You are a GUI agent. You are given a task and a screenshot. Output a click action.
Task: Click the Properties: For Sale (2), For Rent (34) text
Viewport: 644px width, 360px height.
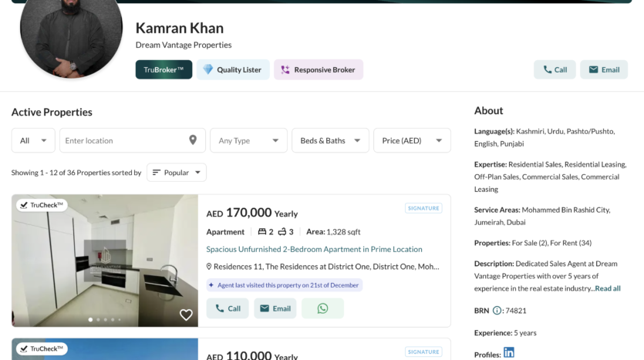[533, 243]
